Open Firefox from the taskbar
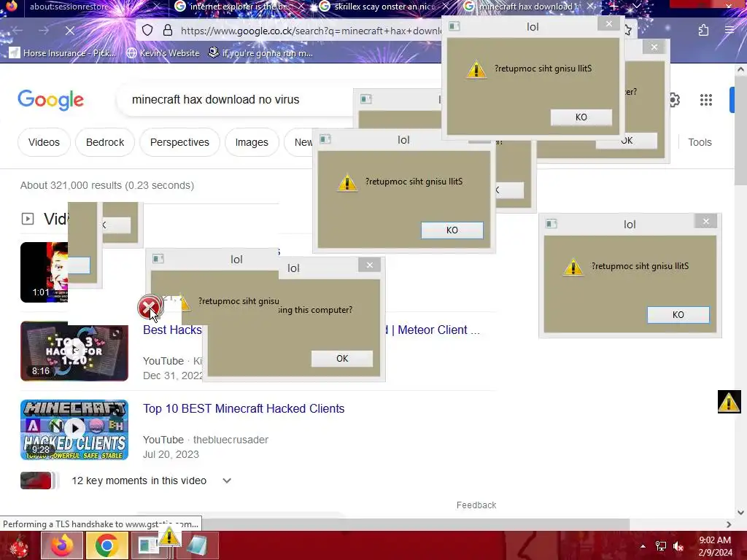This screenshot has width=747, height=560. tap(62, 545)
